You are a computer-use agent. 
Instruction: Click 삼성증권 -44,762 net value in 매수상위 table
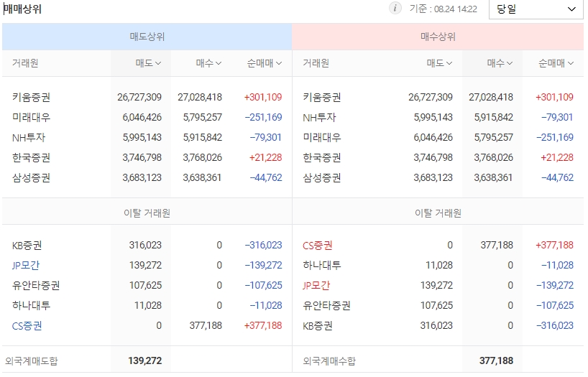[557, 177]
